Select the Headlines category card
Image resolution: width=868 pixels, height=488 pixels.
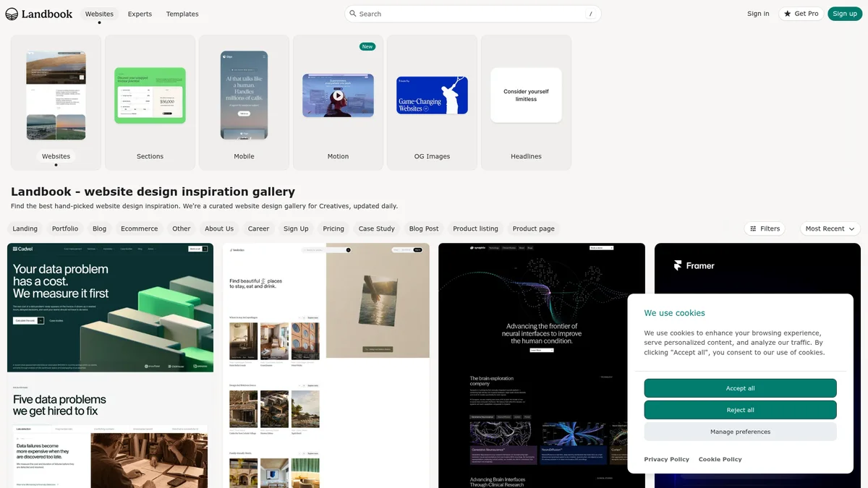[526, 103]
